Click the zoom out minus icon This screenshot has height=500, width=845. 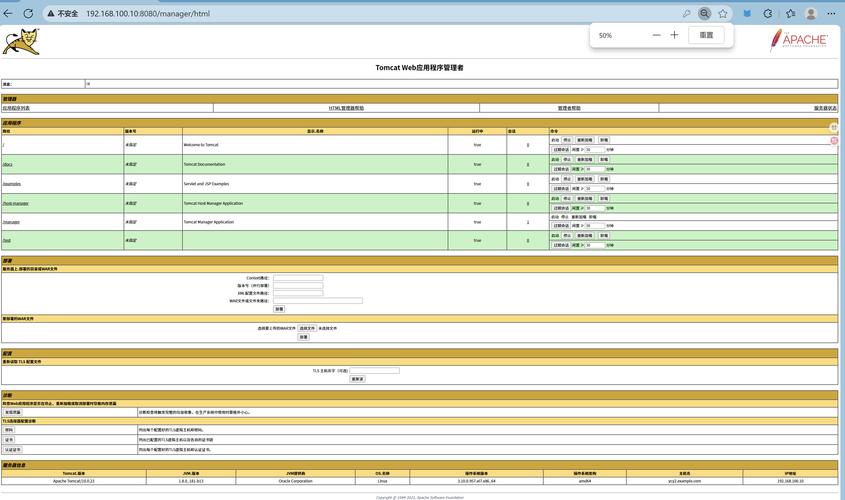pos(656,35)
